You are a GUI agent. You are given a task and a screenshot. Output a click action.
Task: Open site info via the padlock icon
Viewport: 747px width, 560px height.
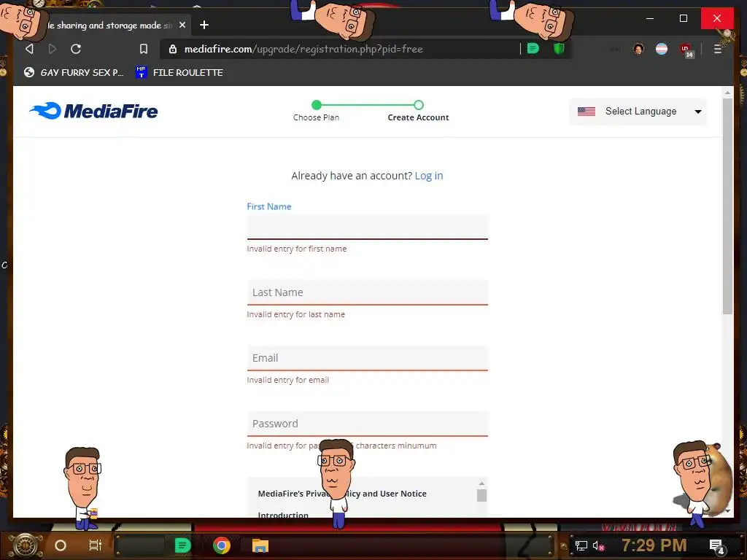pyautogui.click(x=173, y=49)
